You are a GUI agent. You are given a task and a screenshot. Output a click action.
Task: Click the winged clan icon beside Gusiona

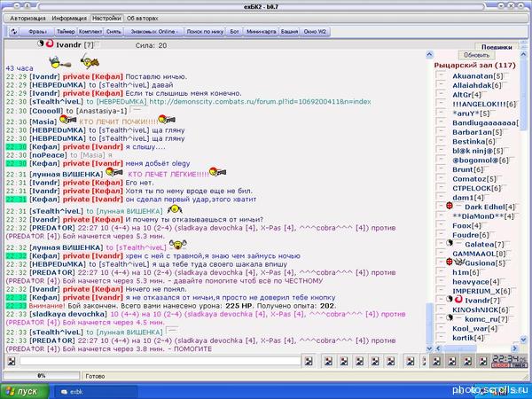(459, 262)
